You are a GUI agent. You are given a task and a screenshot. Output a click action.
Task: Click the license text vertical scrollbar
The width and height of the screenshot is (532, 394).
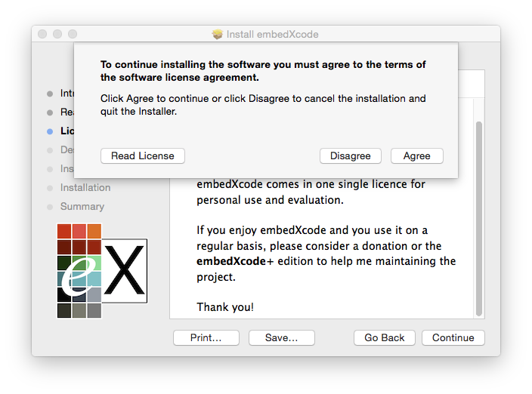point(479,219)
